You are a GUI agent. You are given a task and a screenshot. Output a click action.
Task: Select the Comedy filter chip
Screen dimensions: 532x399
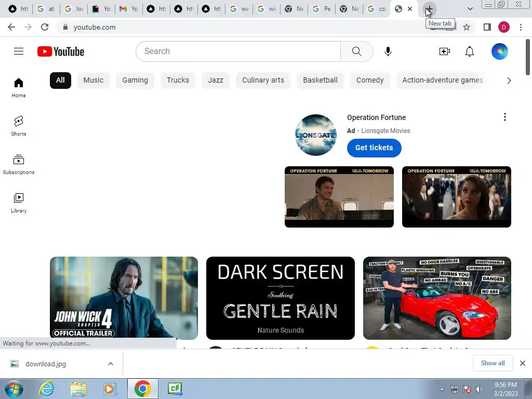pyautogui.click(x=370, y=81)
